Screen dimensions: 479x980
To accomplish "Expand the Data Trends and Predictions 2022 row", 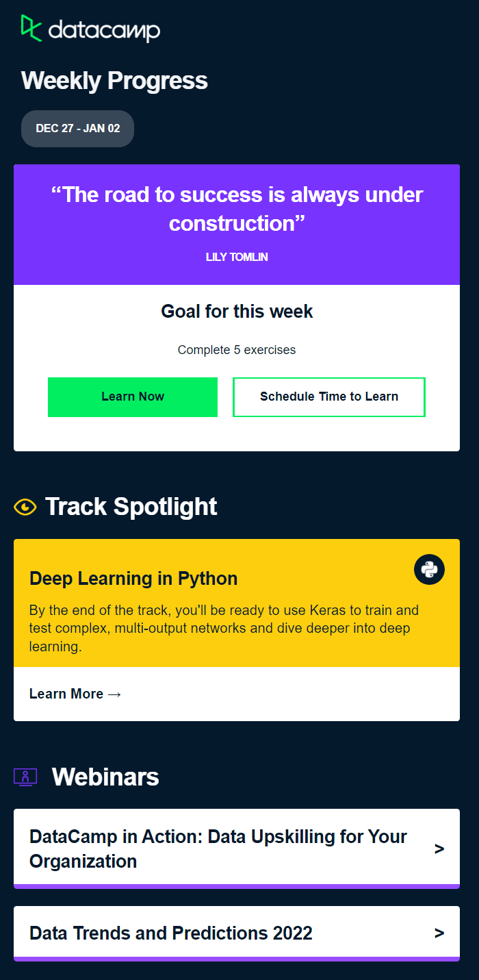I will pos(236,933).
